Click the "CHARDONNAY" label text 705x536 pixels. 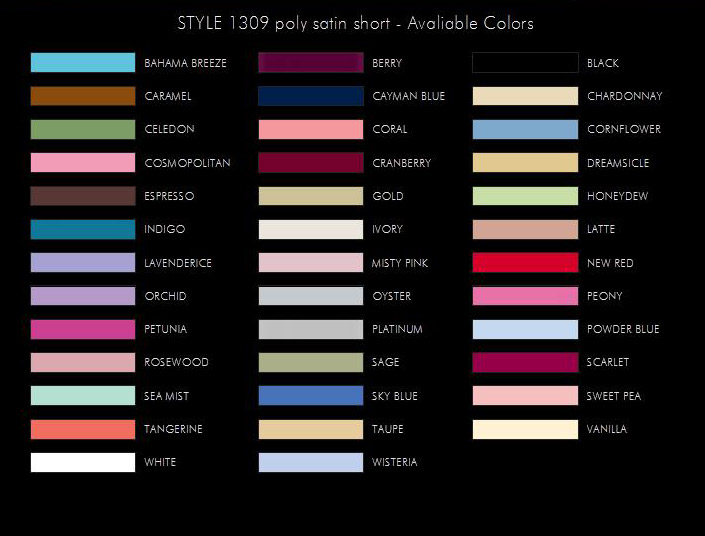(x=625, y=96)
